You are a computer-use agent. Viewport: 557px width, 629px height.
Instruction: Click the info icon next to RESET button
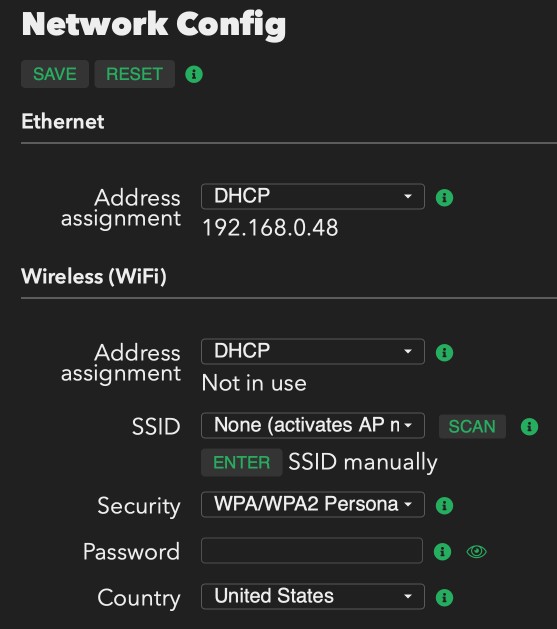pos(194,74)
